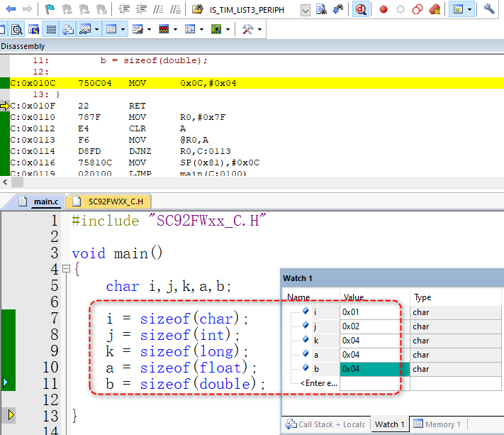Collapse main function body fold marker
Screen dimensions: 504x435
pos(67,270)
